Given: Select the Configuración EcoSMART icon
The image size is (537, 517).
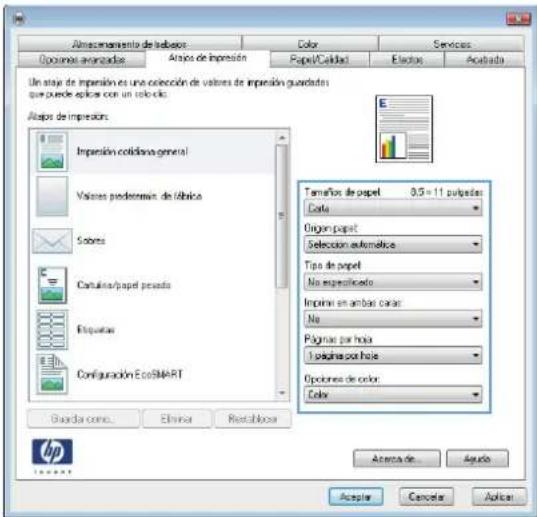Looking at the screenshot, I should 52,374.
